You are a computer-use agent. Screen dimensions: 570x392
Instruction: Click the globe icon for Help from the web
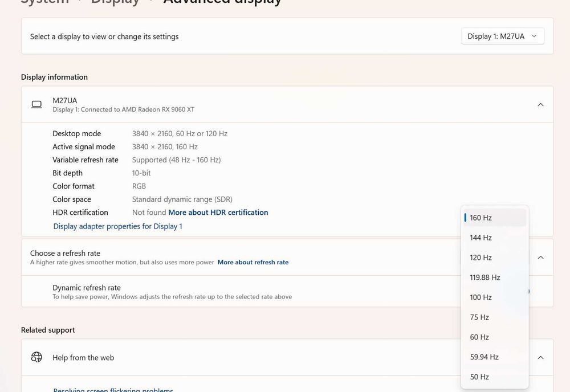pos(36,357)
